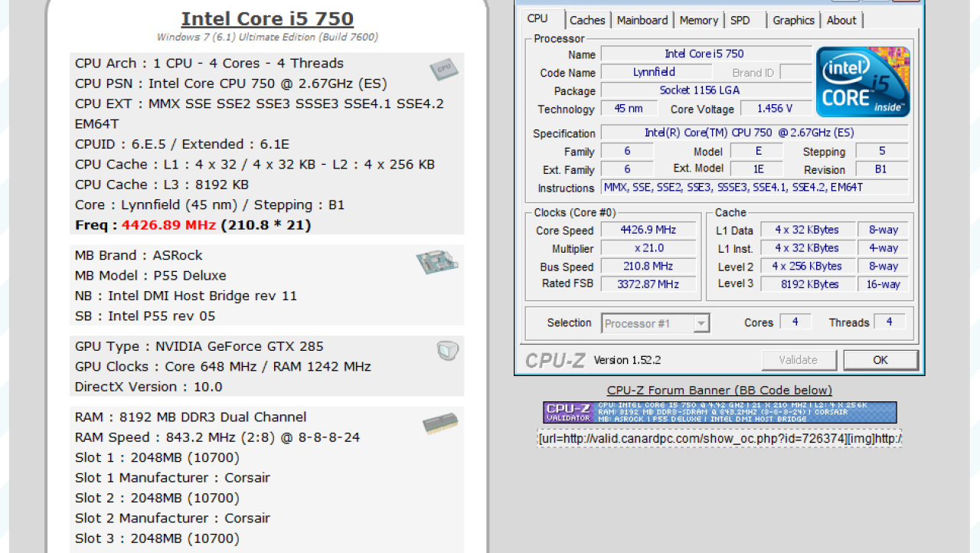This screenshot has width=980, height=553.
Task: Click the CPU Arch cores and threads line
Action: click(x=209, y=64)
